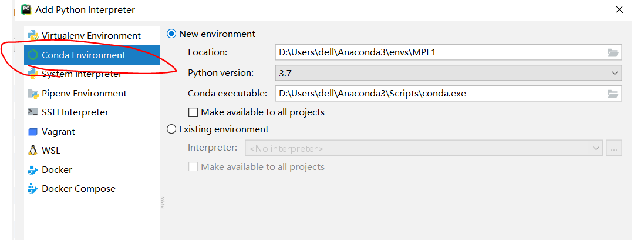Image resolution: width=644 pixels, height=240 pixels.
Task: Browse folder for Conda executable
Action: point(613,94)
